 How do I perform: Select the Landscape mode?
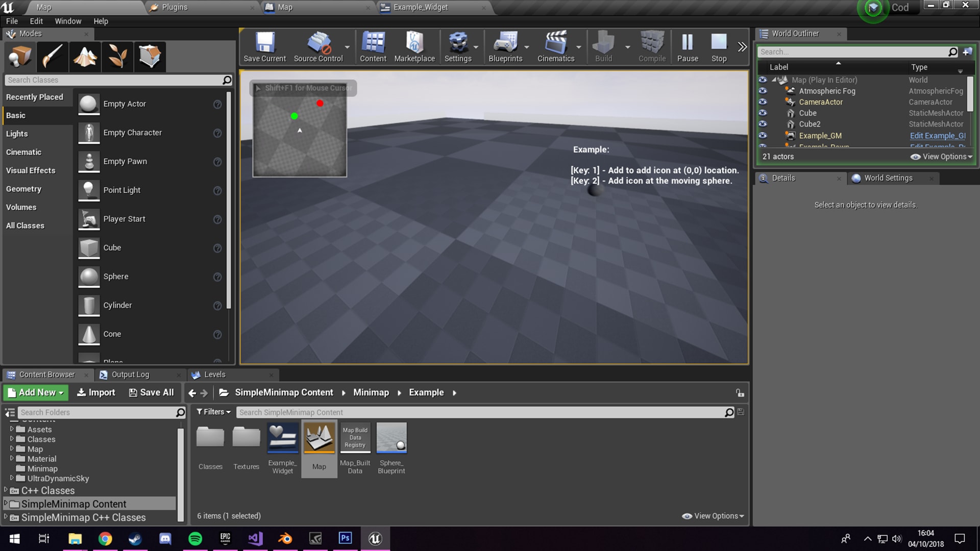tap(85, 57)
